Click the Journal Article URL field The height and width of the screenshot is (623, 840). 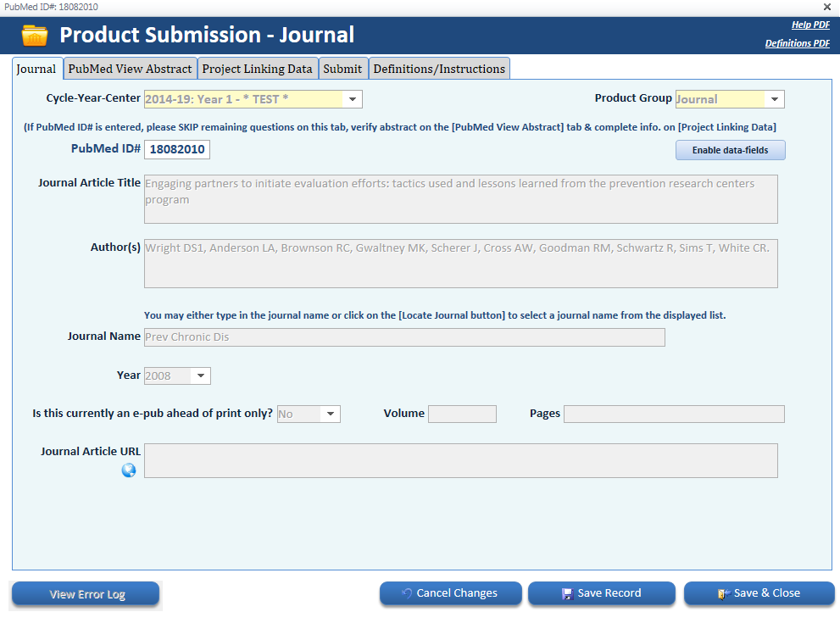(x=461, y=461)
